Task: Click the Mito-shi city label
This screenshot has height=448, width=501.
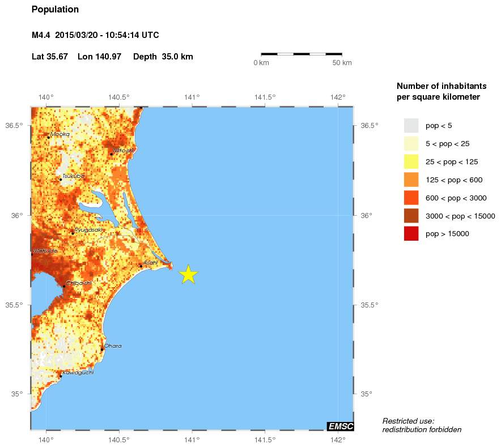Action: coord(123,150)
